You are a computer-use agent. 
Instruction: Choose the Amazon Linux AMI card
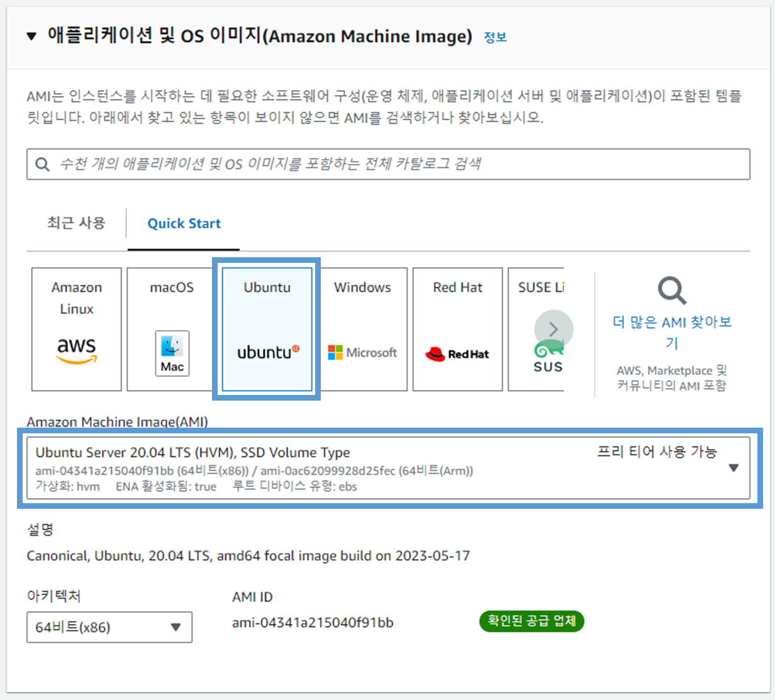pos(77,329)
